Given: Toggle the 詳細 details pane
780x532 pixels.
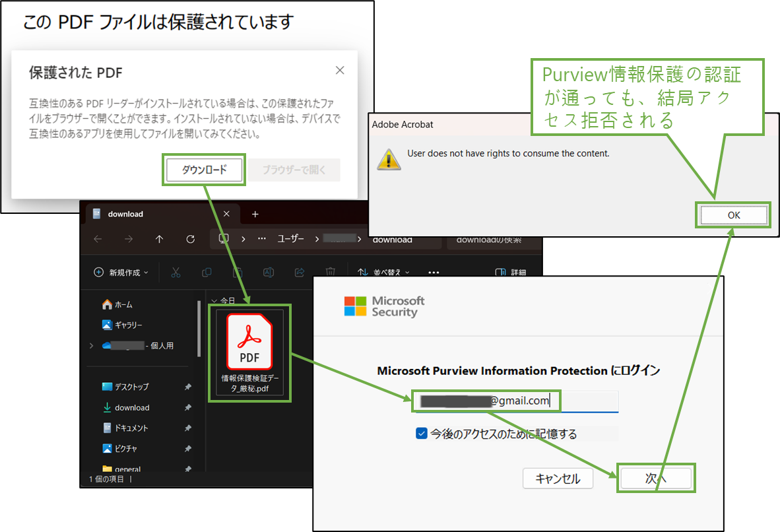Looking at the screenshot, I should (510, 272).
